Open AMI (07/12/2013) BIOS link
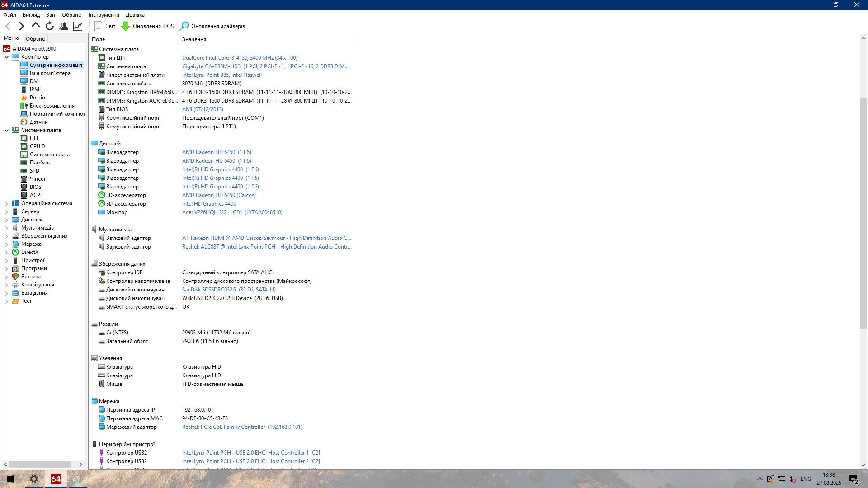This screenshot has width=868, height=488. 203,109
